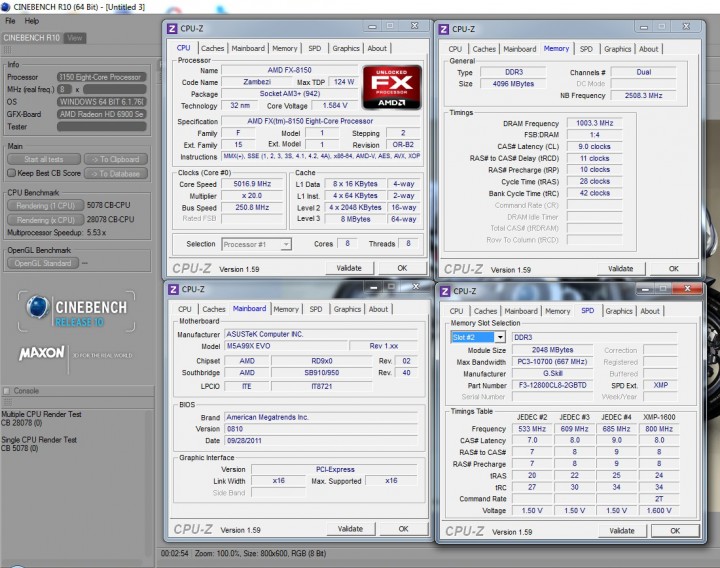Click the Core Speed value 5016.9 MHz
Viewport: 720px width, 568px height.
pos(252,184)
